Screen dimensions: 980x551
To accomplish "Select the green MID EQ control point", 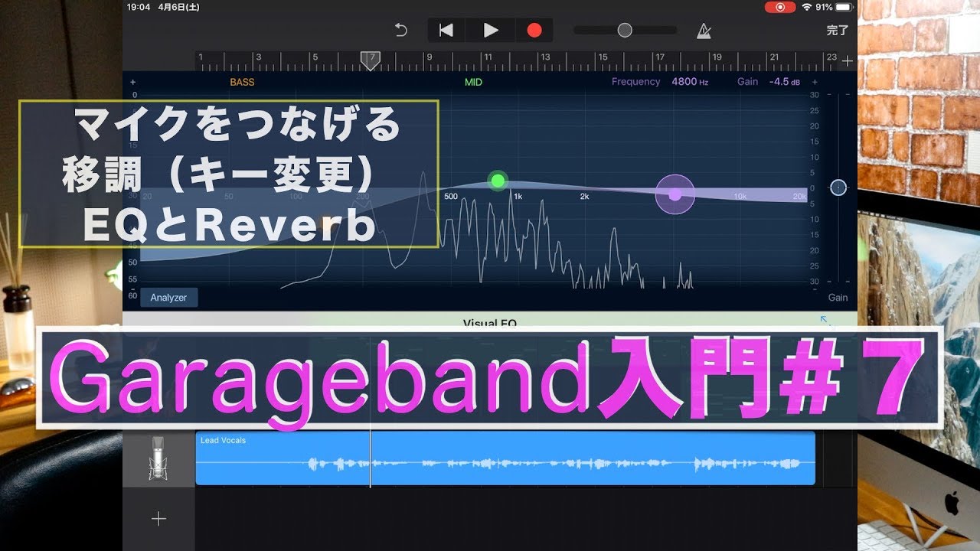I will click(x=498, y=181).
